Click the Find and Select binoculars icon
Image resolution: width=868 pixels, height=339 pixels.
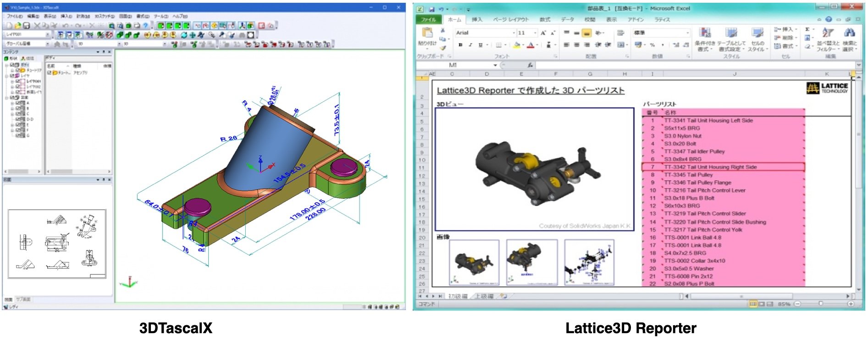[x=849, y=33]
